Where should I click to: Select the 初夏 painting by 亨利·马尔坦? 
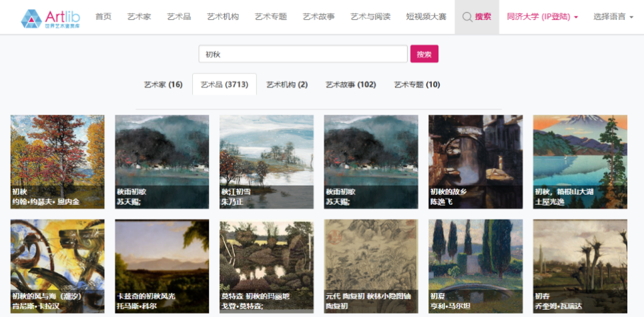[x=475, y=266]
